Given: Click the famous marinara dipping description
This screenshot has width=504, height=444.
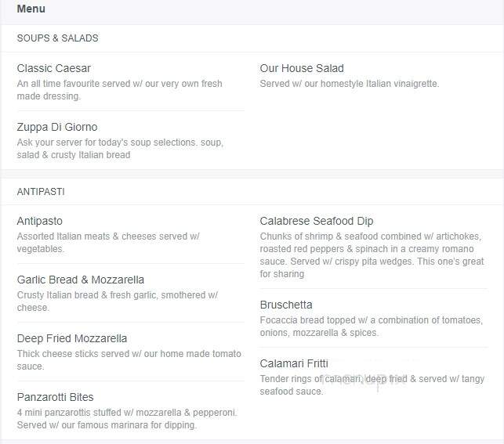Looking at the screenshot, I should pyautogui.click(x=127, y=419).
